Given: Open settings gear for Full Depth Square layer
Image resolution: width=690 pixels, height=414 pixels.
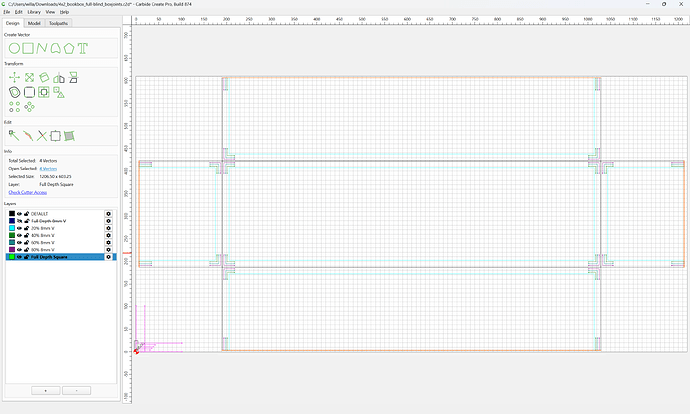Looking at the screenshot, I should coord(108,257).
